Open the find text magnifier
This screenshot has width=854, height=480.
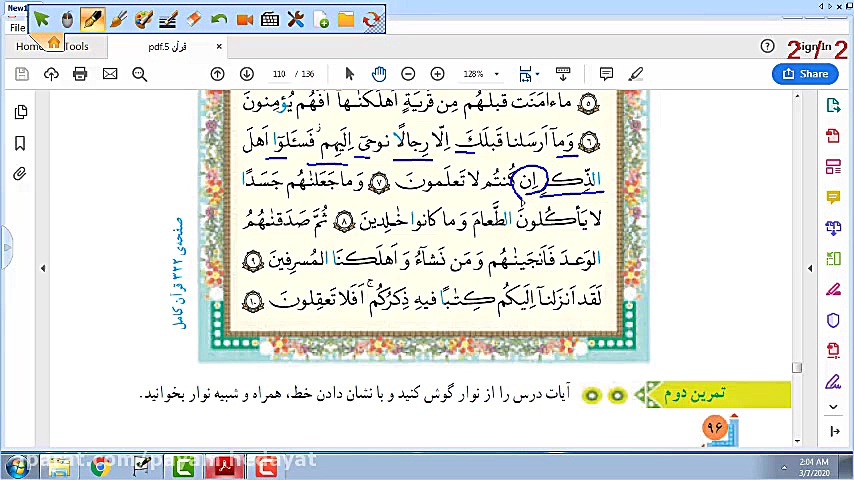pos(139,74)
